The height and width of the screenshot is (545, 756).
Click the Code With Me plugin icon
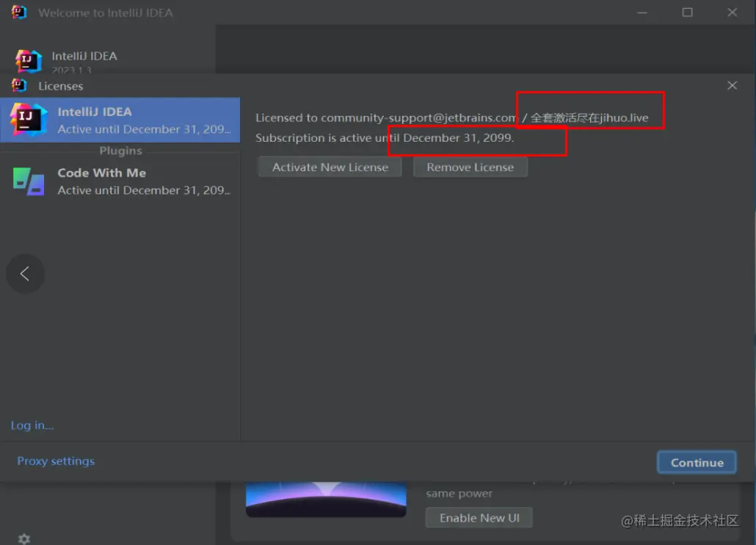coord(29,181)
